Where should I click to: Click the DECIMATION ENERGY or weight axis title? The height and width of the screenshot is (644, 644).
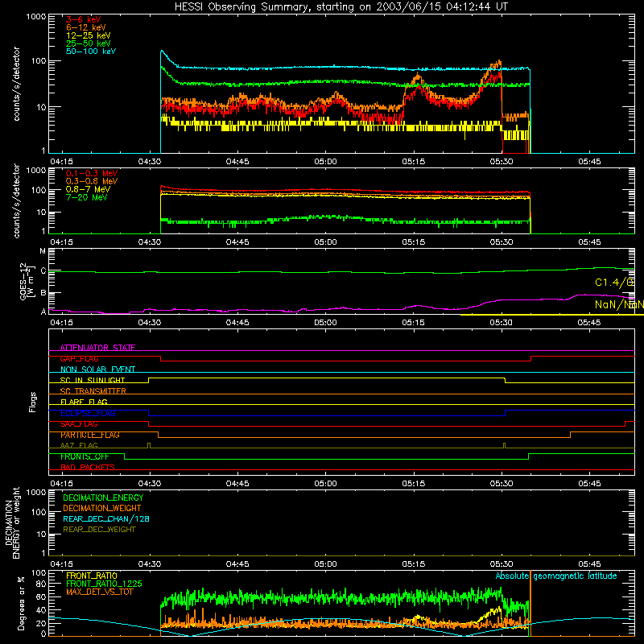tap(12, 522)
